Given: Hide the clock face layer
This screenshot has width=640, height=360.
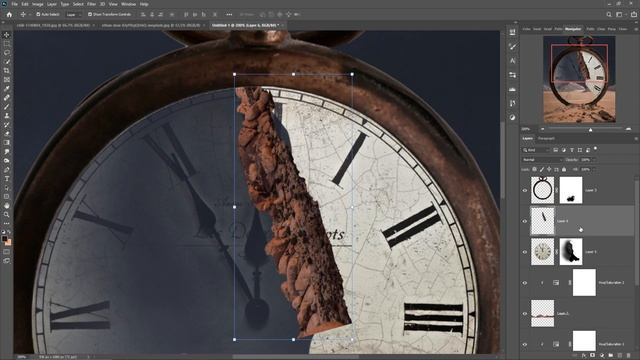Looking at the screenshot, I should (525, 252).
